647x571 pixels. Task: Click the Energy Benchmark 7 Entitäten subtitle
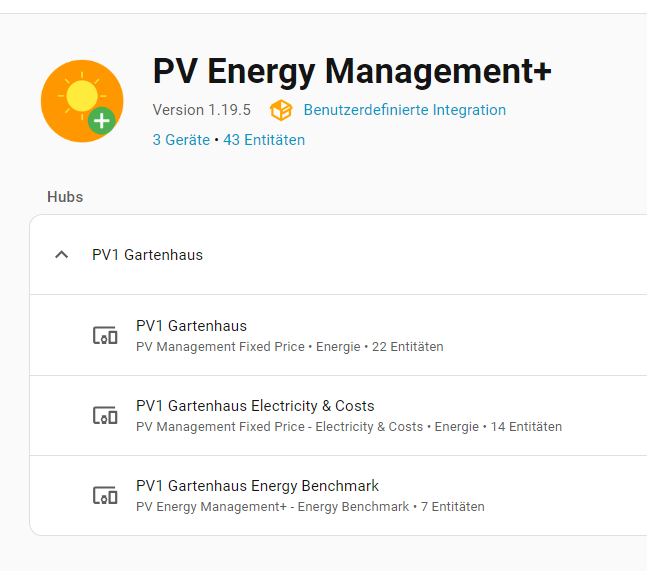pos(310,507)
